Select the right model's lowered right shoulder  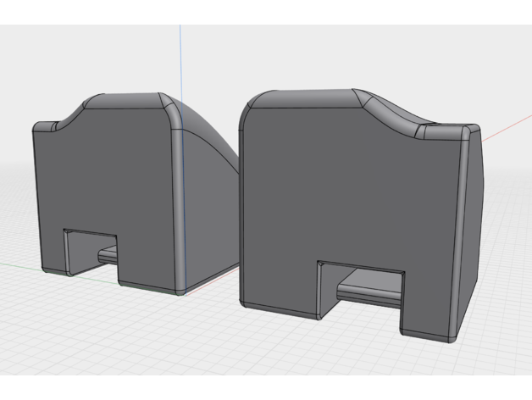445,131
